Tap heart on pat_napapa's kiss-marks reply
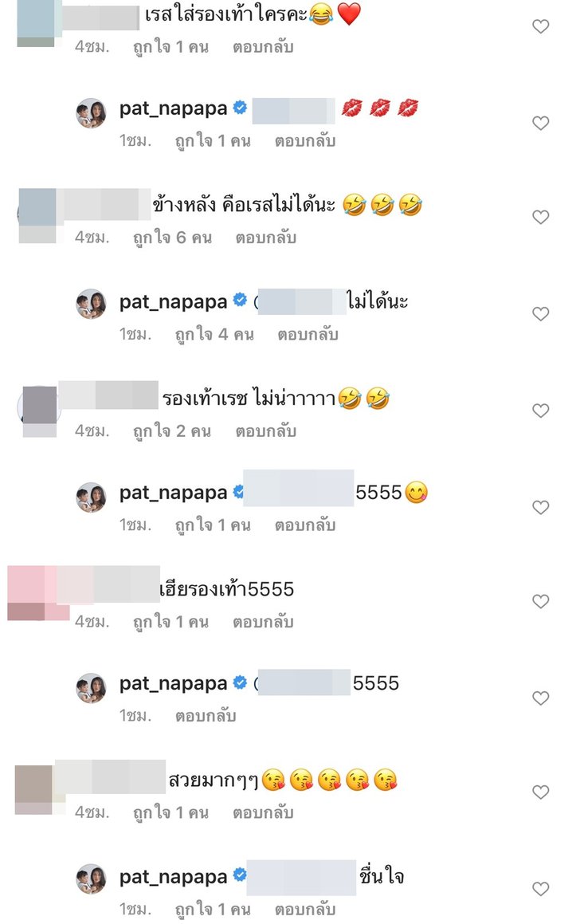The height and width of the screenshot is (924, 580). click(540, 123)
